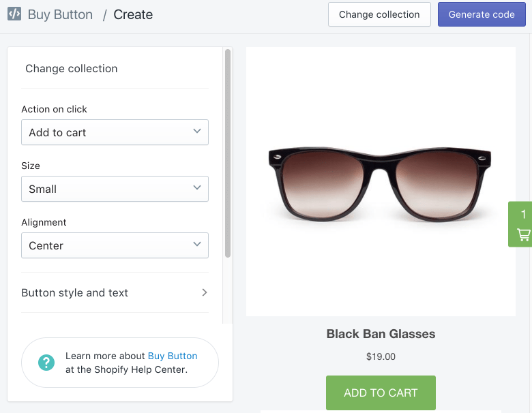Click the Black Ban Glasses product title
532x413 pixels.
click(x=381, y=334)
